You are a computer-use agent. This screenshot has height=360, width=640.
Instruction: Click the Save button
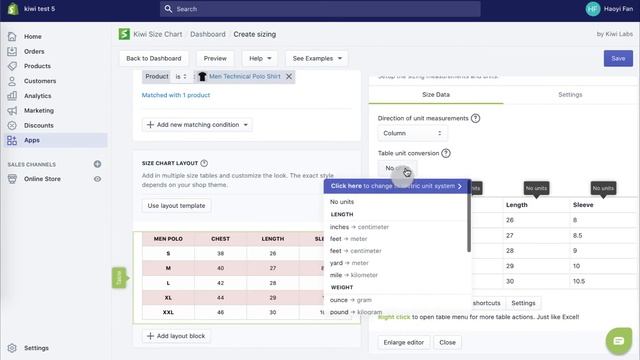pos(618,58)
